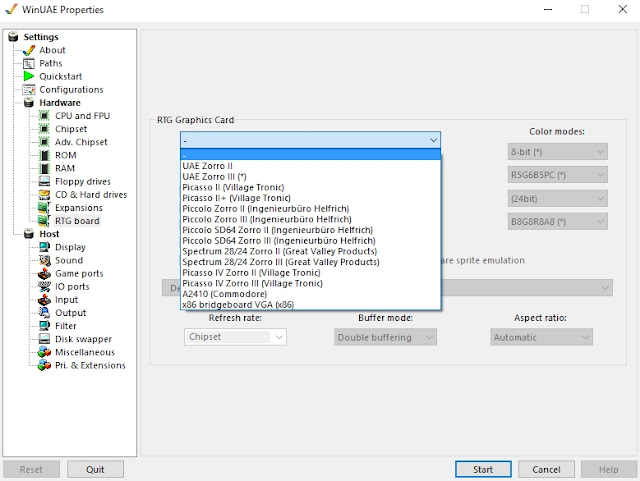The image size is (640, 481).
Task: Close the WinUAE Properties window
Action: coord(622,9)
